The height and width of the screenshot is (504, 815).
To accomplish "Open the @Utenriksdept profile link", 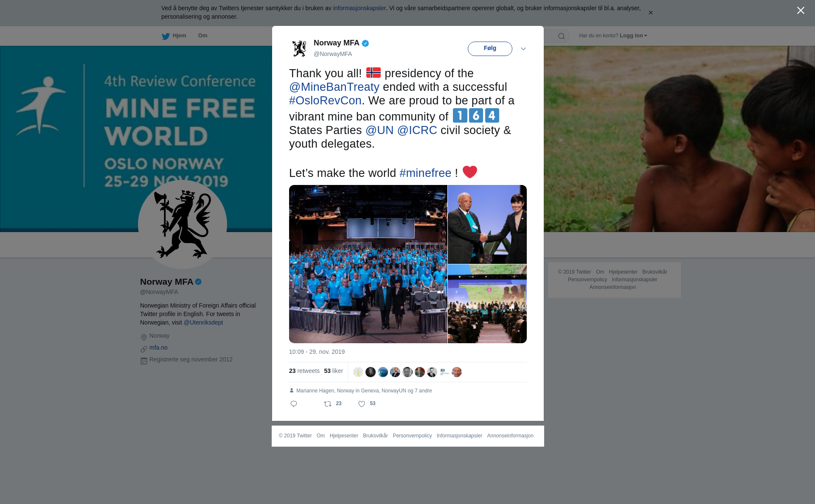I will pos(203,322).
